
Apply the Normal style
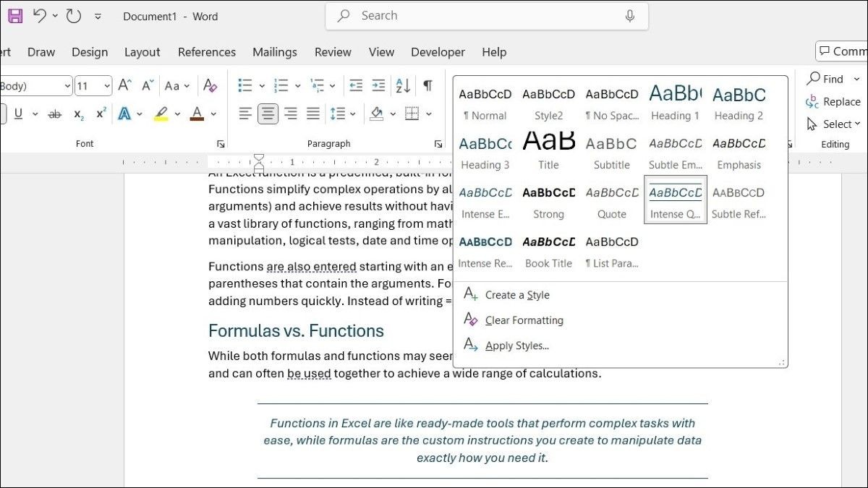[485, 103]
